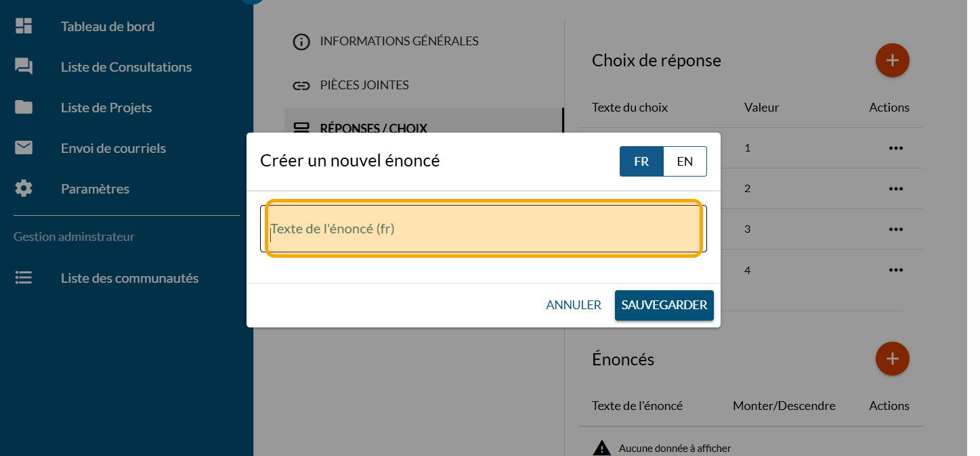Select the FR language toggle
The height and width of the screenshot is (456, 980).
641,162
